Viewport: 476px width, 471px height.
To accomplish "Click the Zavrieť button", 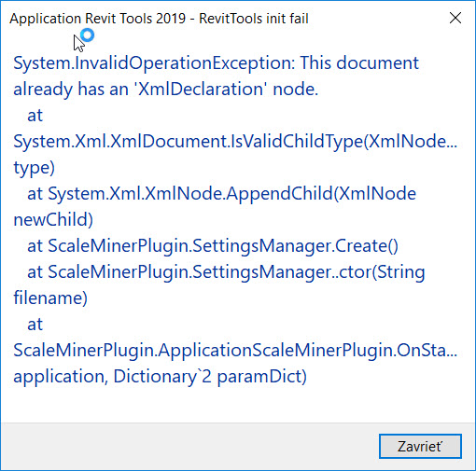I will (420, 446).
